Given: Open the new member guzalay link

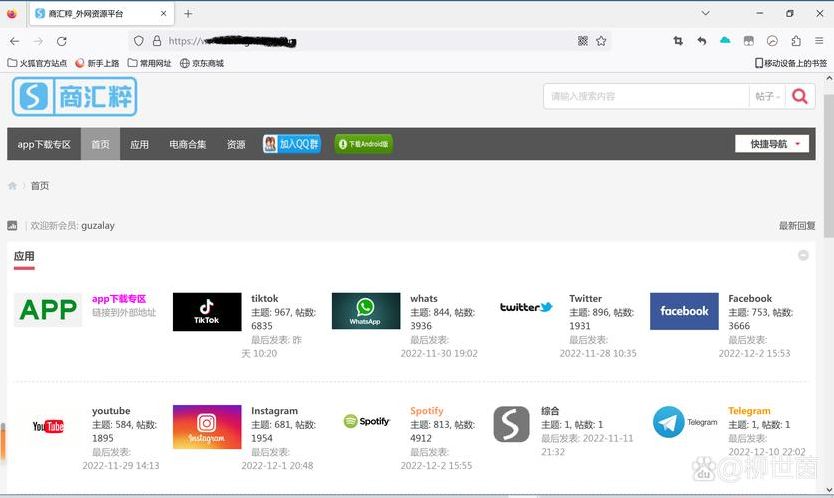Looking at the screenshot, I should point(98,226).
